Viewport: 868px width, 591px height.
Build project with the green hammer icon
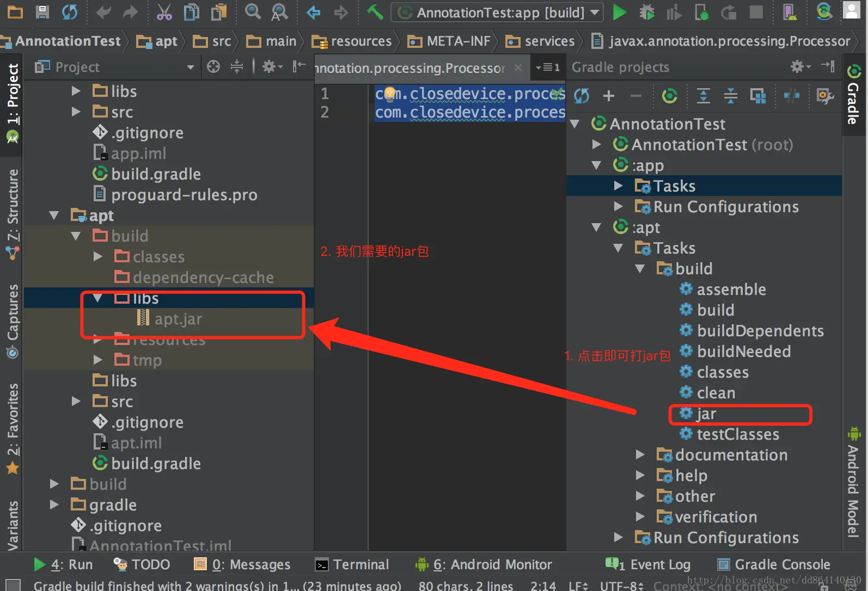pyautogui.click(x=375, y=11)
